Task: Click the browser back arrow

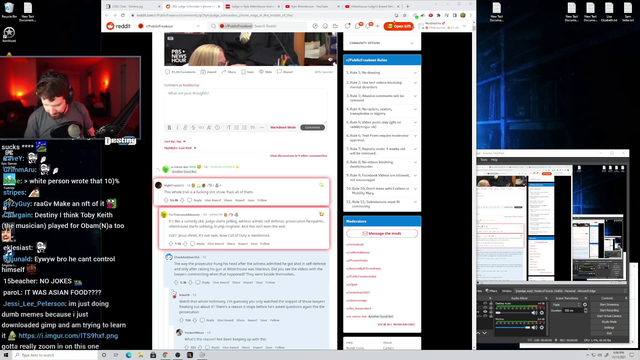Action: (x=107, y=15)
